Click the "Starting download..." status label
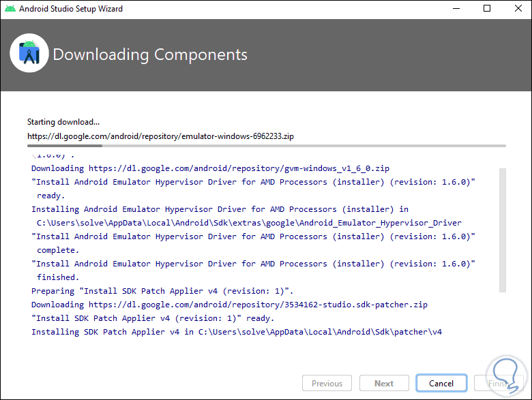Viewport: 532px width, 400px height. (x=63, y=122)
